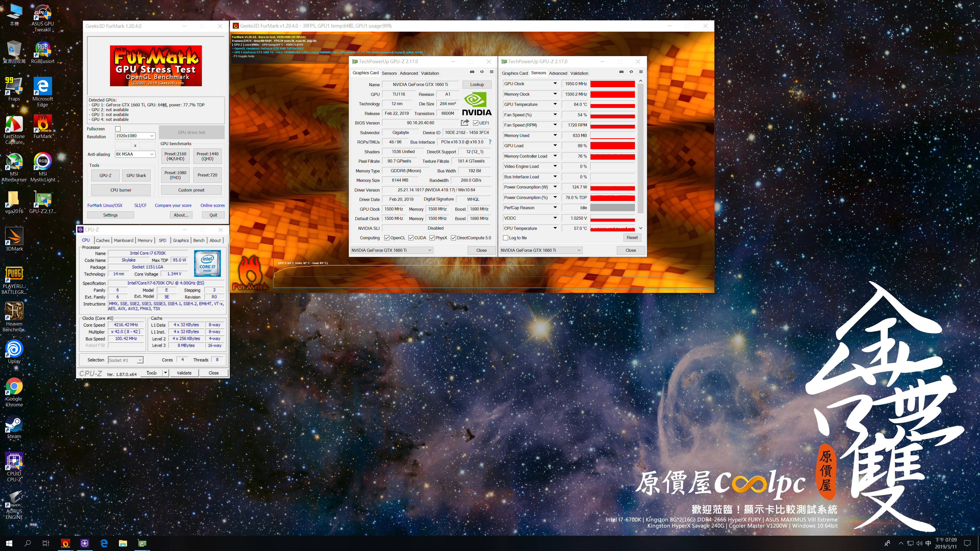Expand GPU selector in GPU-Z Sensors window
The image size is (980, 551).
(x=541, y=250)
